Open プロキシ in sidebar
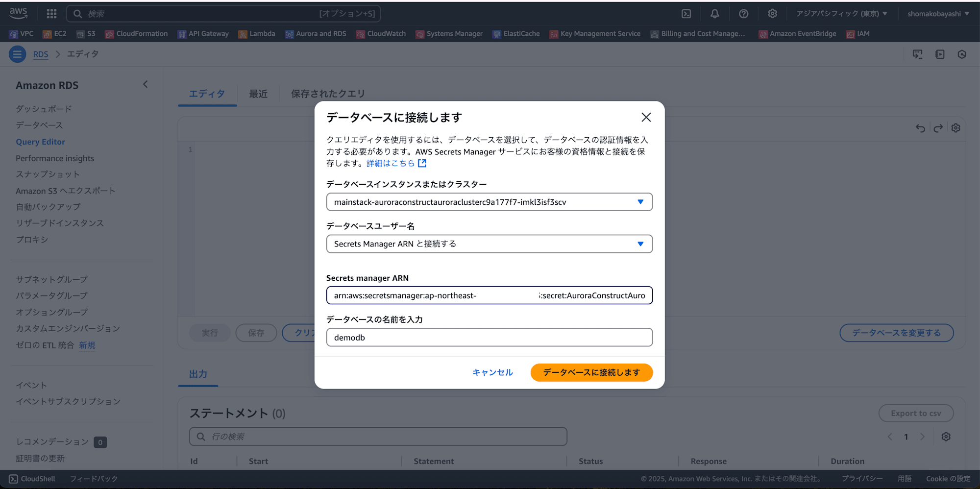980x489 pixels. pos(32,240)
